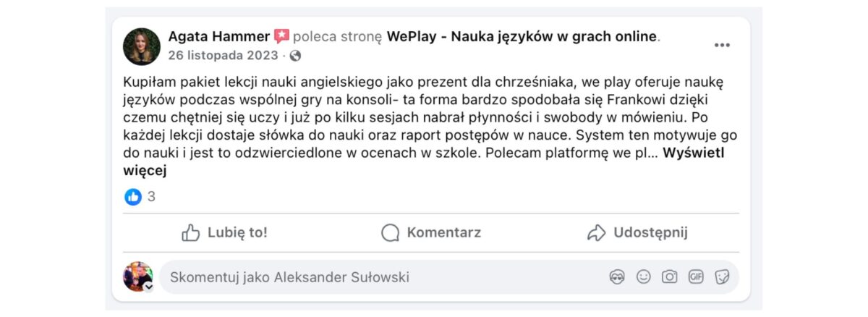Click the globe public audience icon
This screenshot has height=317, width=868.
(295, 55)
